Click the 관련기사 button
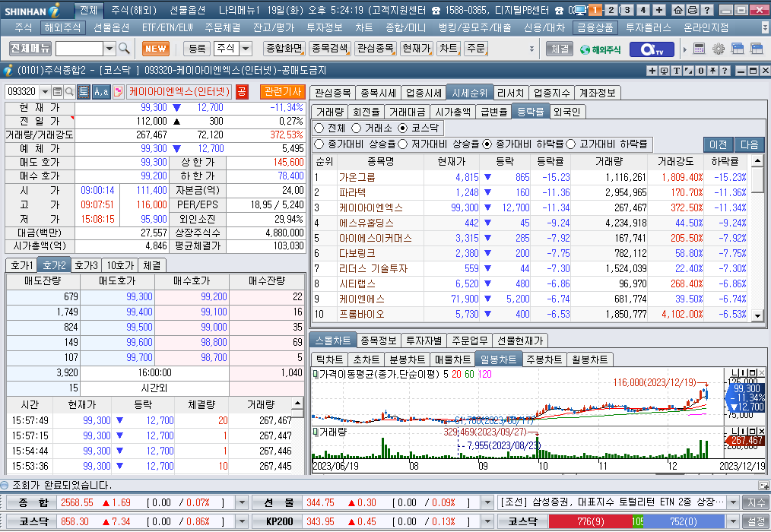The width and height of the screenshot is (771, 532). [x=283, y=91]
